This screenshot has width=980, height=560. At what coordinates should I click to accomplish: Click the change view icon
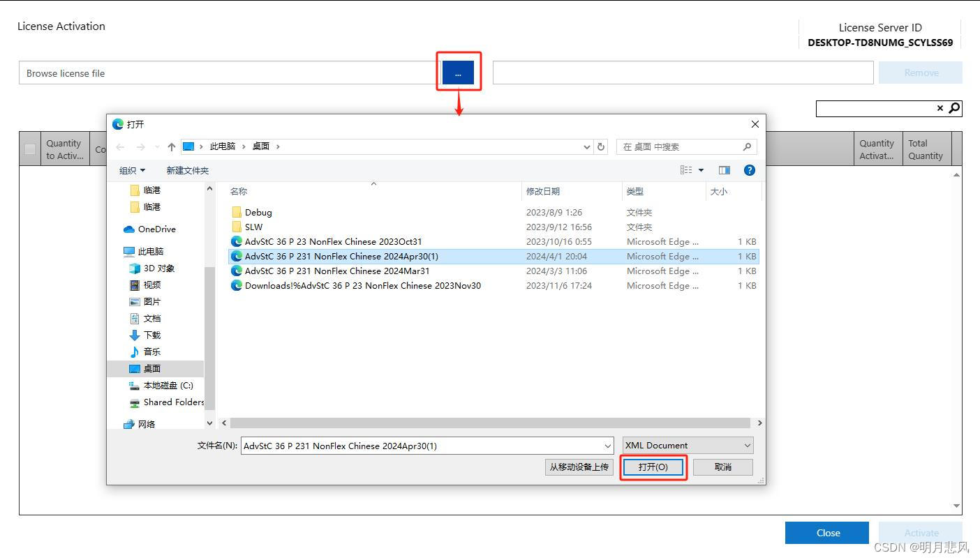[686, 170]
